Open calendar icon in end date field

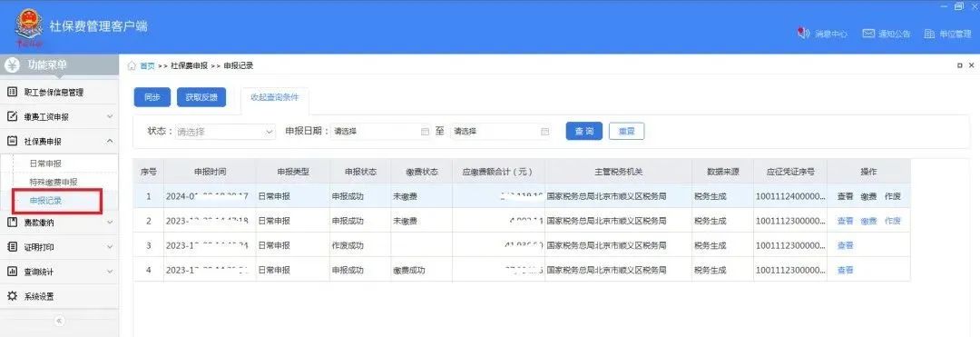coord(545,132)
